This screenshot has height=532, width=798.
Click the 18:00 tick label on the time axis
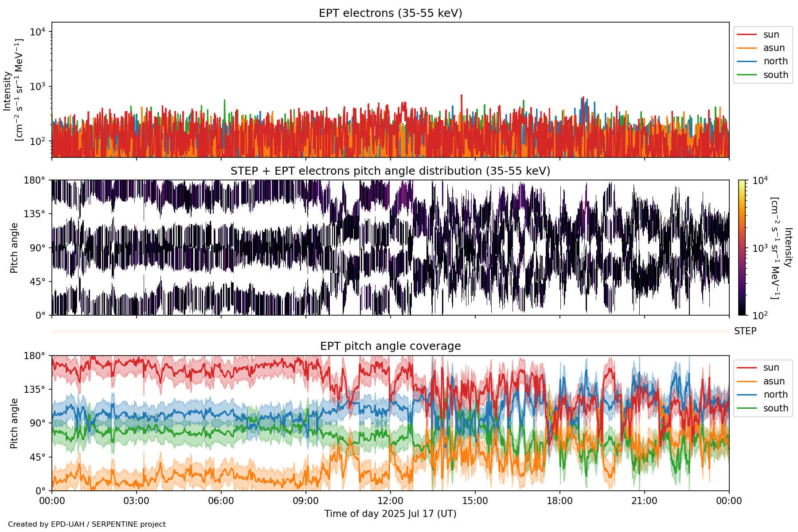tap(559, 501)
